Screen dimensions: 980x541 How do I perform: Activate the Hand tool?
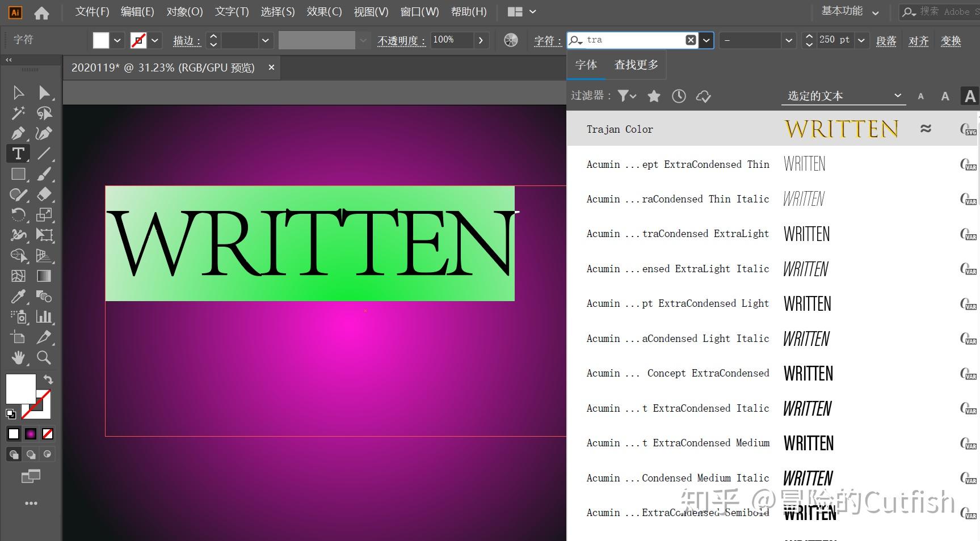click(x=18, y=357)
